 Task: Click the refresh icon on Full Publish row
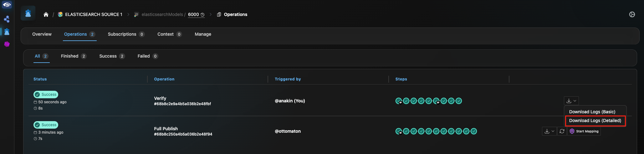click(x=562, y=131)
